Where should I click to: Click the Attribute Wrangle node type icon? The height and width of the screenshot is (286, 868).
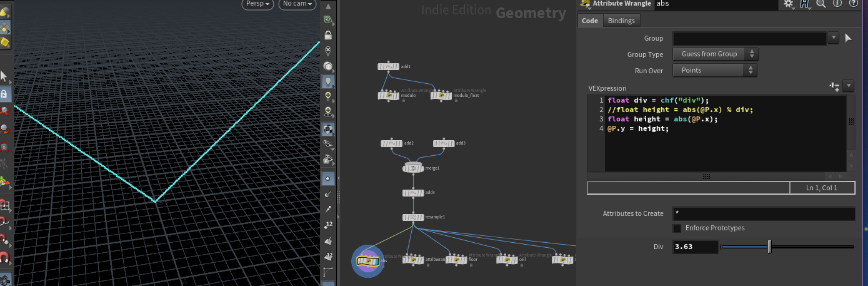coord(586,4)
